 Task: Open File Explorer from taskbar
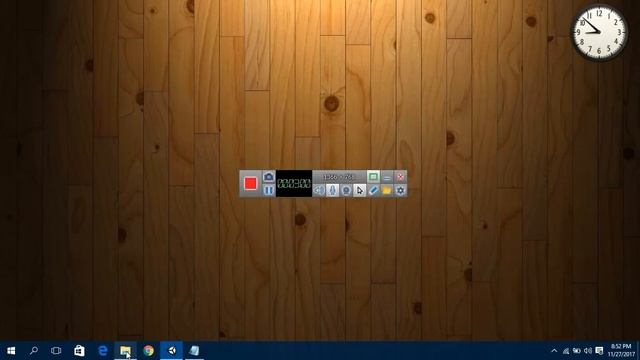coord(125,351)
